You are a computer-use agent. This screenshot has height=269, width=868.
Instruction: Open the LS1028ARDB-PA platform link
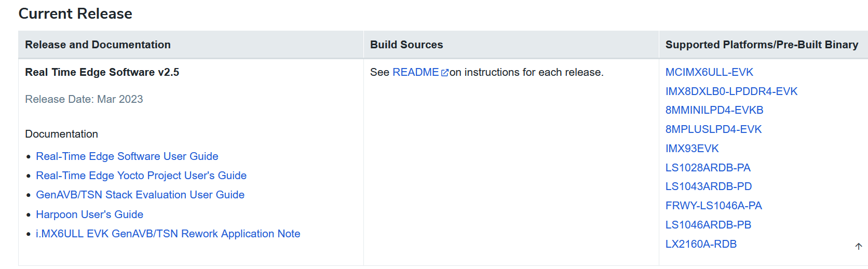pyautogui.click(x=708, y=168)
